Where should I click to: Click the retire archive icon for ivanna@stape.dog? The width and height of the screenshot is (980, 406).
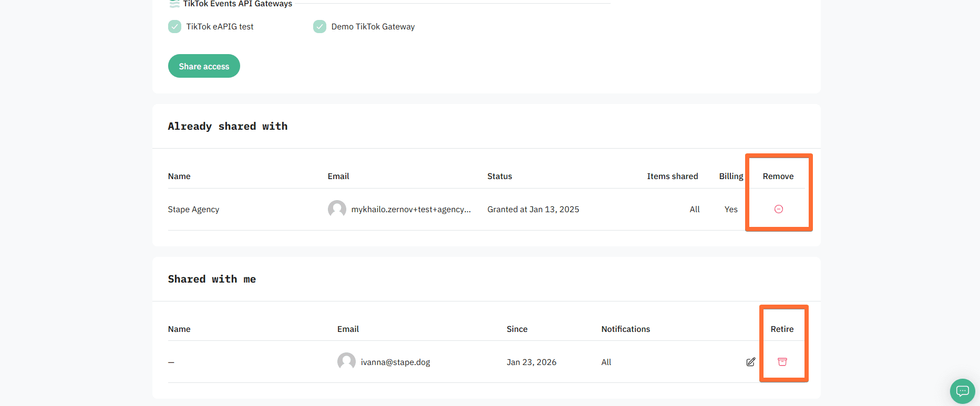[x=782, y=362]
